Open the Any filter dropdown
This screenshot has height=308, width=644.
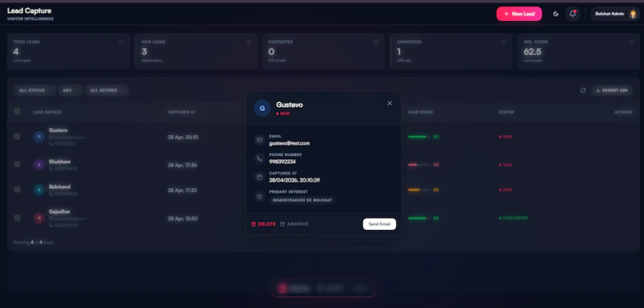[x=70, y=90]
